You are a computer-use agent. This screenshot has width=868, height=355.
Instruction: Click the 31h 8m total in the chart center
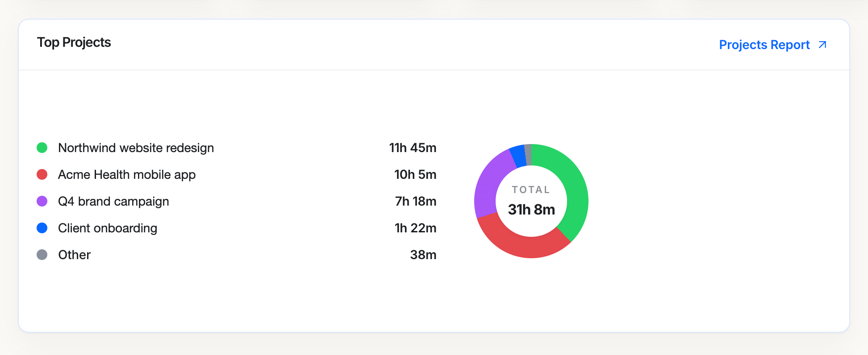click(531, 209)
